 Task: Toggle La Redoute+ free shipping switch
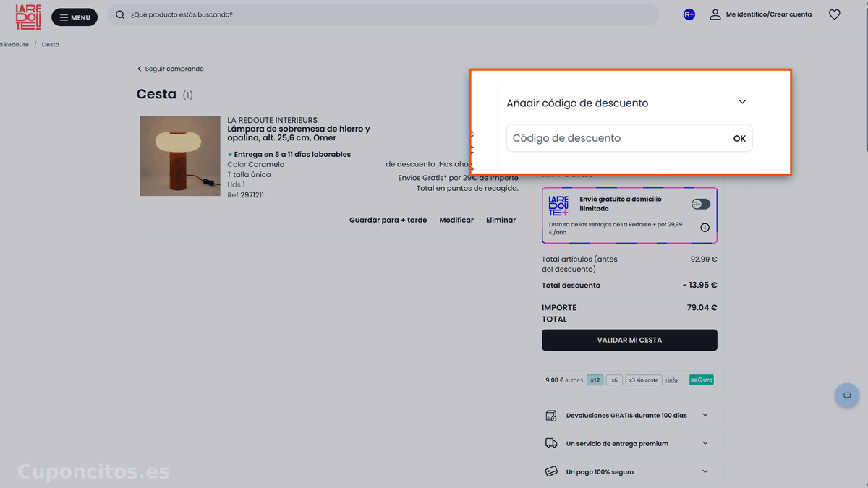click(701, 204)
